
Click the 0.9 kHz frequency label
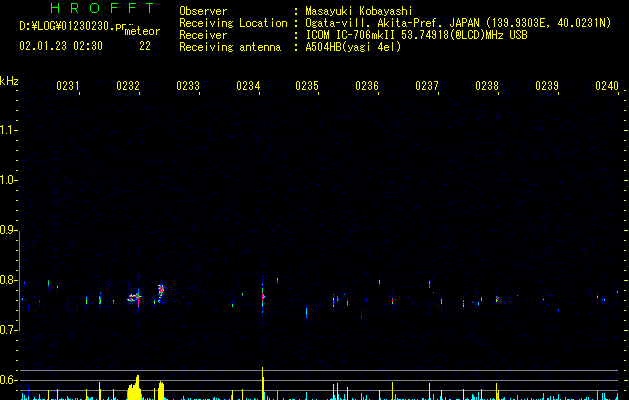[8, 230]
